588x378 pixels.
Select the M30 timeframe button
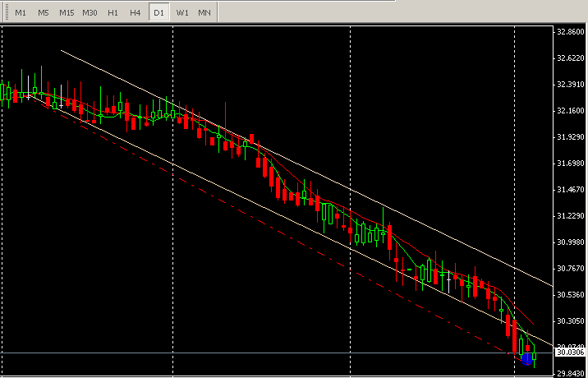(90, 13)
